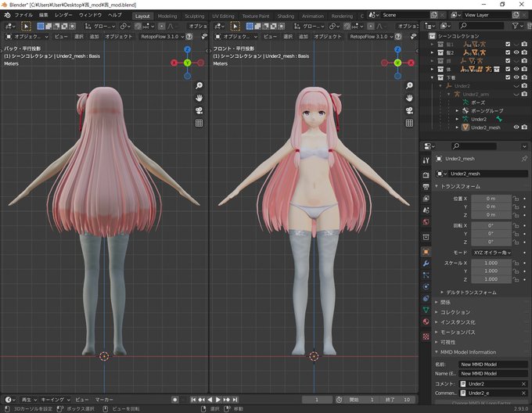This screenshot has width=532, height=413.
Task: Open Object properties tab
Action: (x=426, y=252)
